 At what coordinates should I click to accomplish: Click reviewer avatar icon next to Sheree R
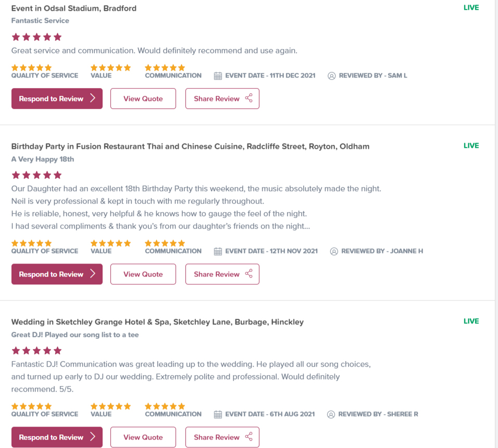click(x=331, y=414)
